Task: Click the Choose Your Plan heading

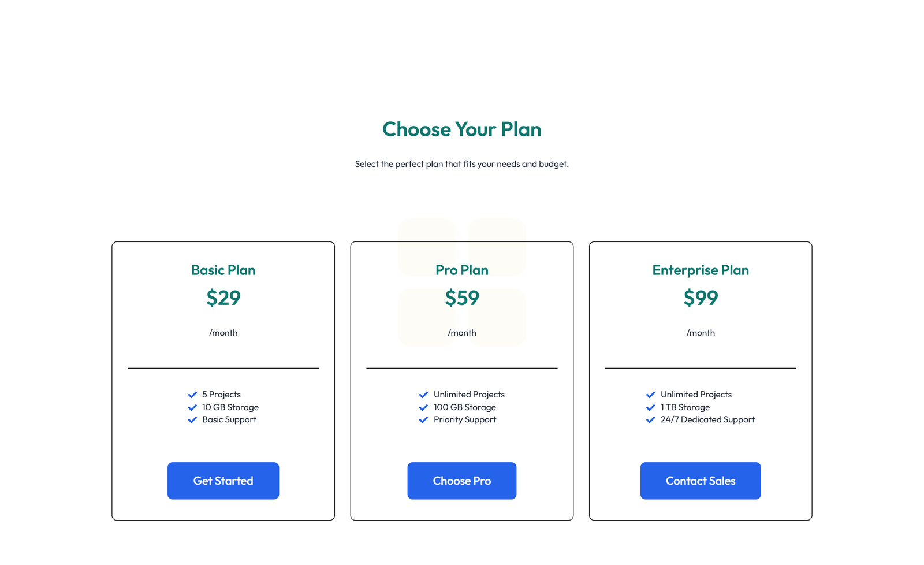Action: coord(461,129)
